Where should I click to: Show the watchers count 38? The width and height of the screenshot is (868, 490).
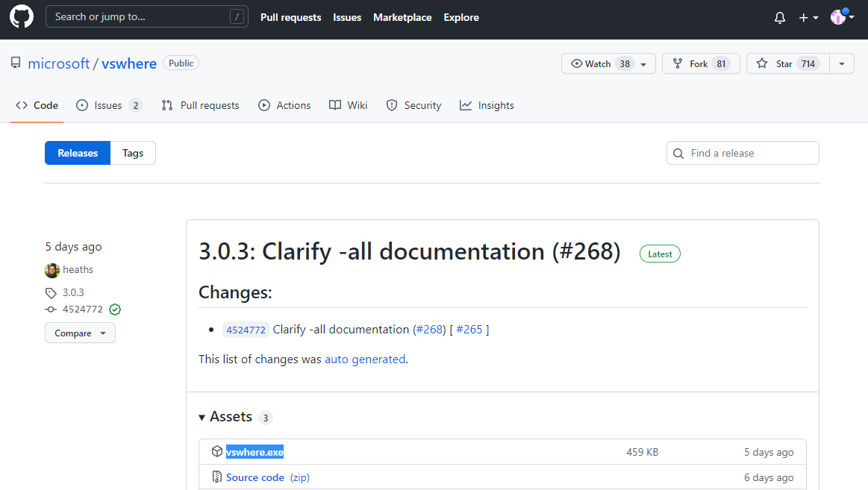pyautogui.click(x=625, y=63)
